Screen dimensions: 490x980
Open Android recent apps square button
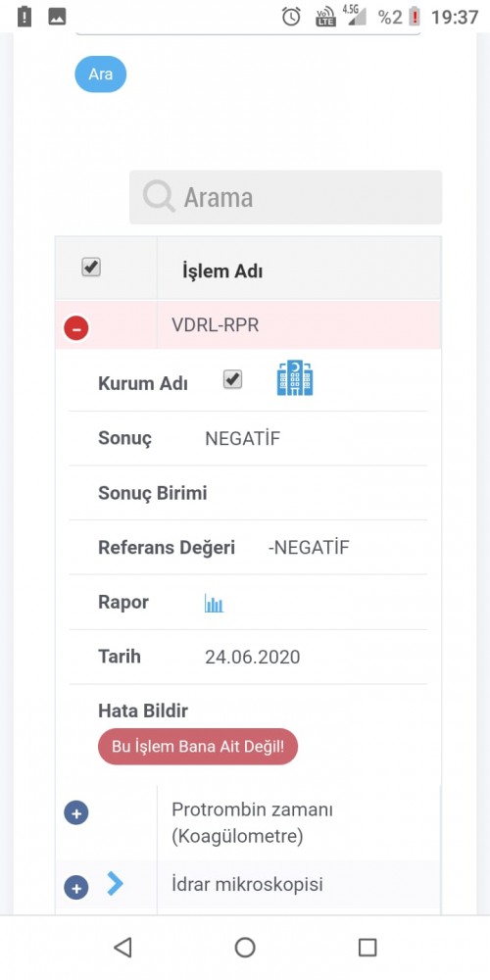click(x=367, y=948)
